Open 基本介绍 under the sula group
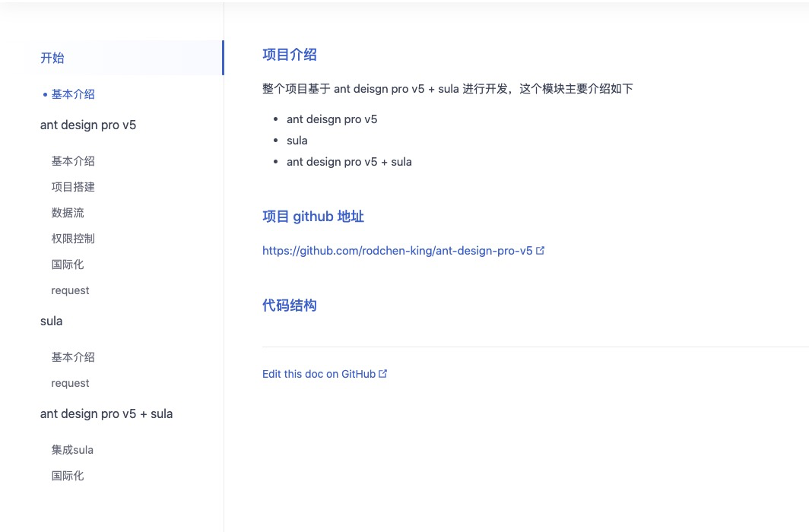The width and height of the screenshot is (809, 532). [73, 357]
